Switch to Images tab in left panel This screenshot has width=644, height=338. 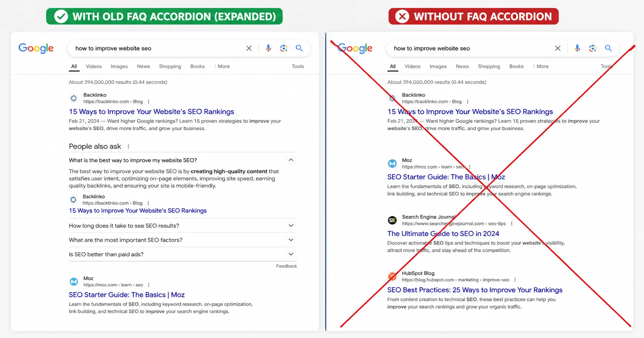(x=119, y=66)
